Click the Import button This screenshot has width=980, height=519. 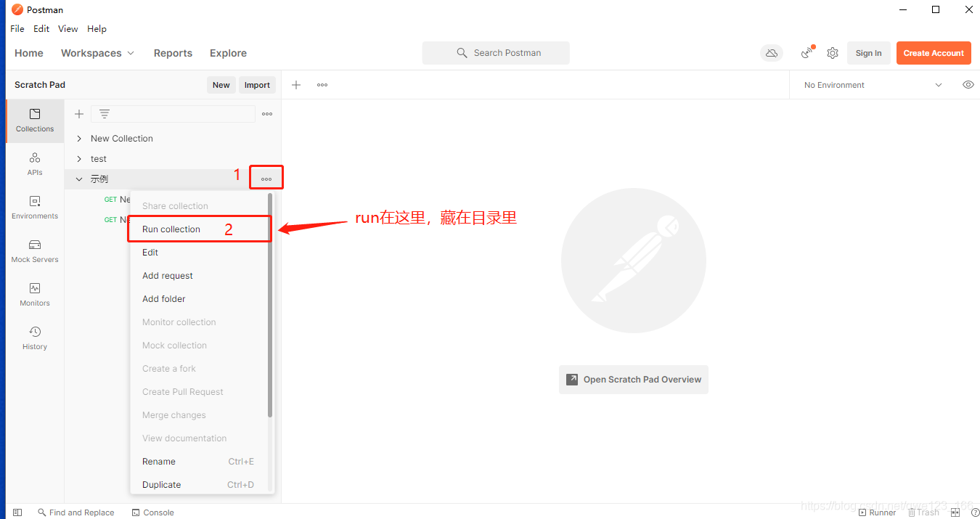point(257,85)
